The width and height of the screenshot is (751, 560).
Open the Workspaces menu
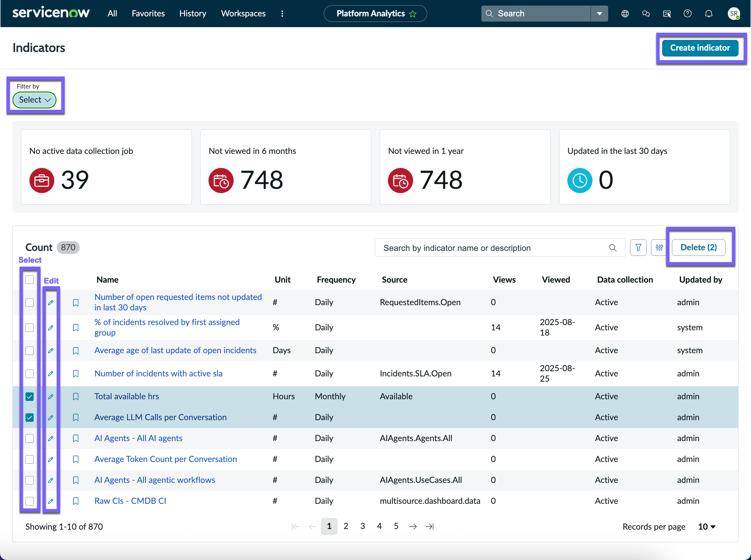pos(243,14)
